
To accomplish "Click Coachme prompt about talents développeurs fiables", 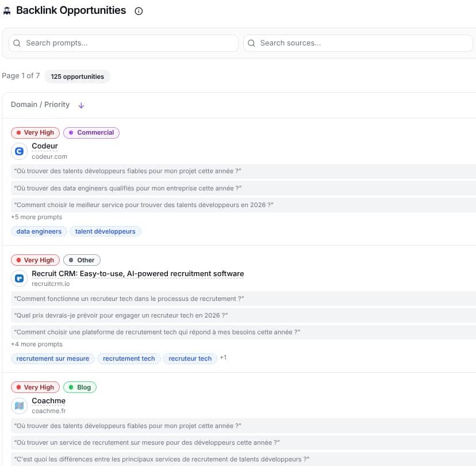I will [244, 426].
